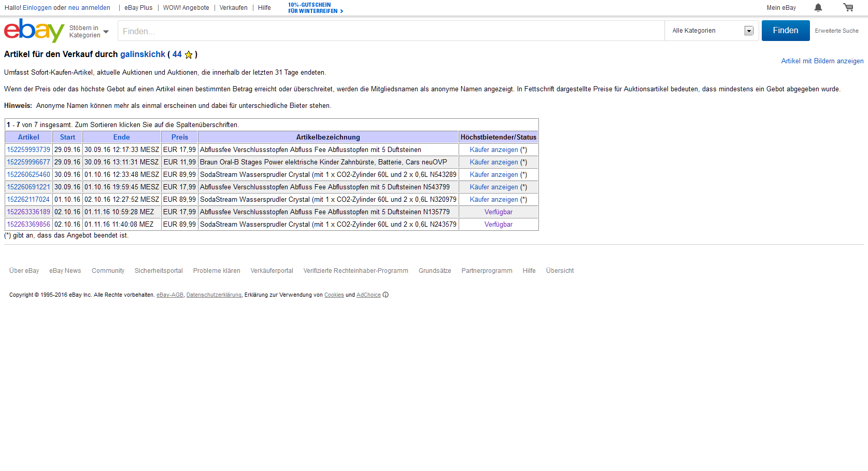Open article number 152262117024
Screen dimensions: 868x471
click(x=29, y=200)
